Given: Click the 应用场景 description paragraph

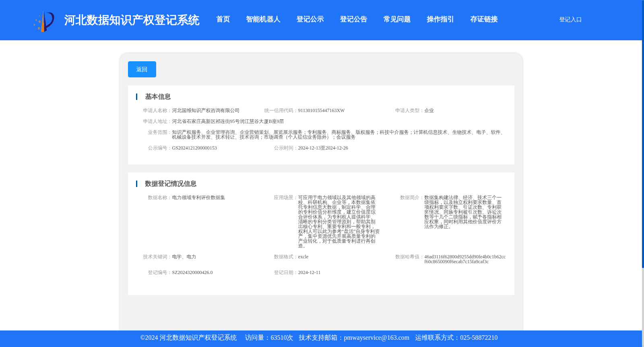Looking at the screenshot, I should point(339,222).
